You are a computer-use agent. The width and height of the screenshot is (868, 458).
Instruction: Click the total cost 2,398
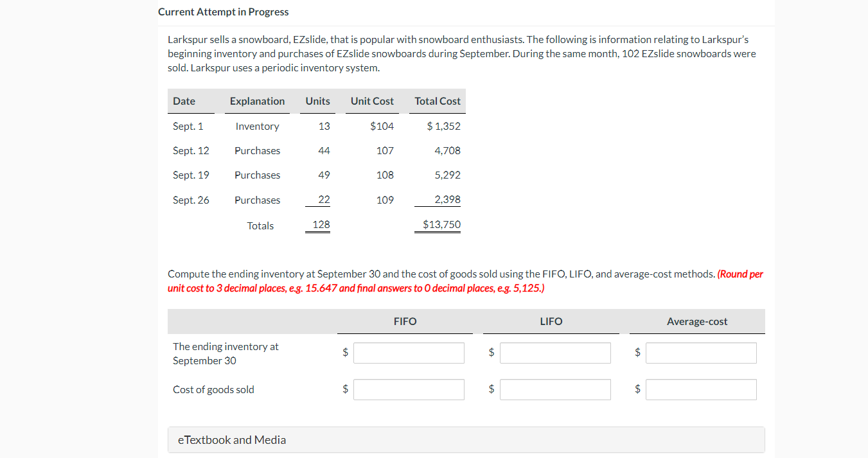point(448,200)
